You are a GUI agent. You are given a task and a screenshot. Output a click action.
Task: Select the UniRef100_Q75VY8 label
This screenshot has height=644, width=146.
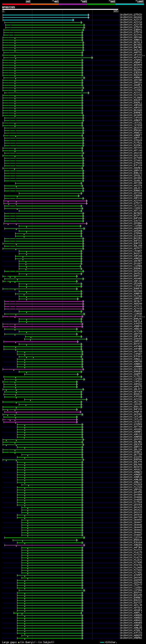[x=131, y=27]
